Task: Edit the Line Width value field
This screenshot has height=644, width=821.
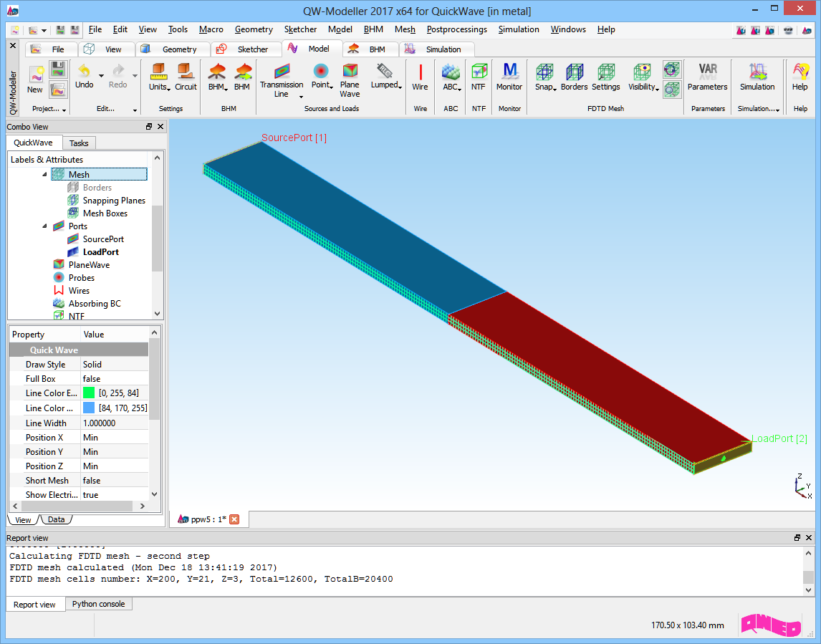Action: 115,423
